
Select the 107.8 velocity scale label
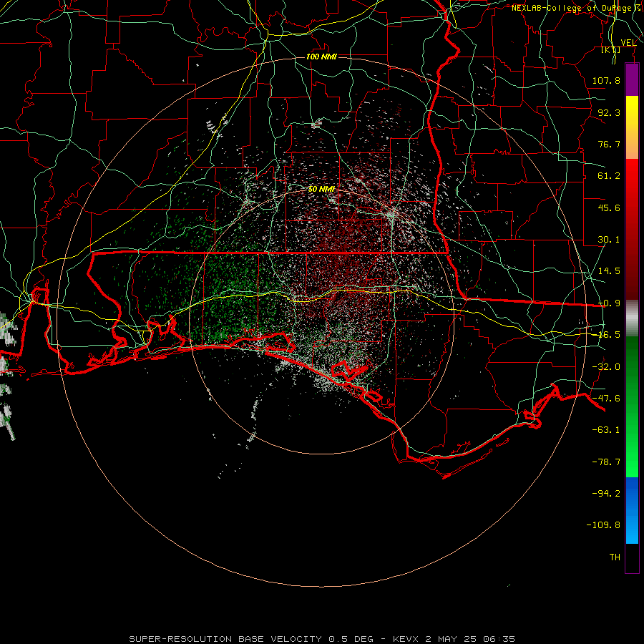(x=606, y=80)
